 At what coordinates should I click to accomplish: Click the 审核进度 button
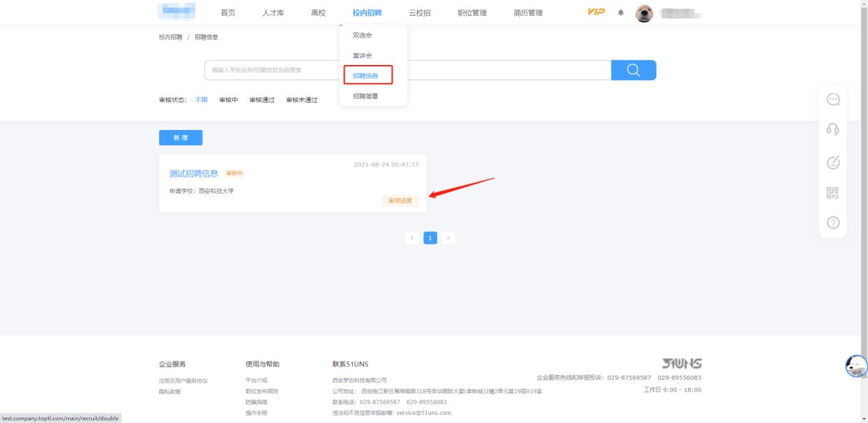[x=400, y=201]
